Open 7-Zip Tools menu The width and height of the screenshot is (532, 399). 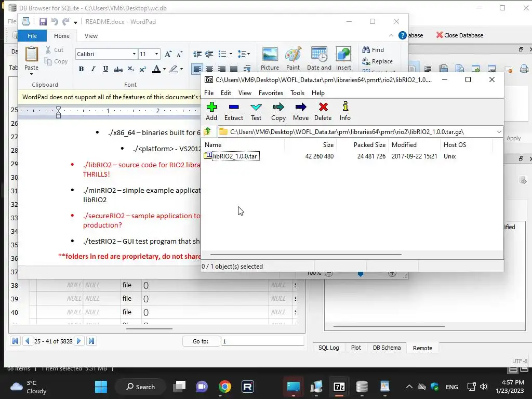tap(298, 93)
